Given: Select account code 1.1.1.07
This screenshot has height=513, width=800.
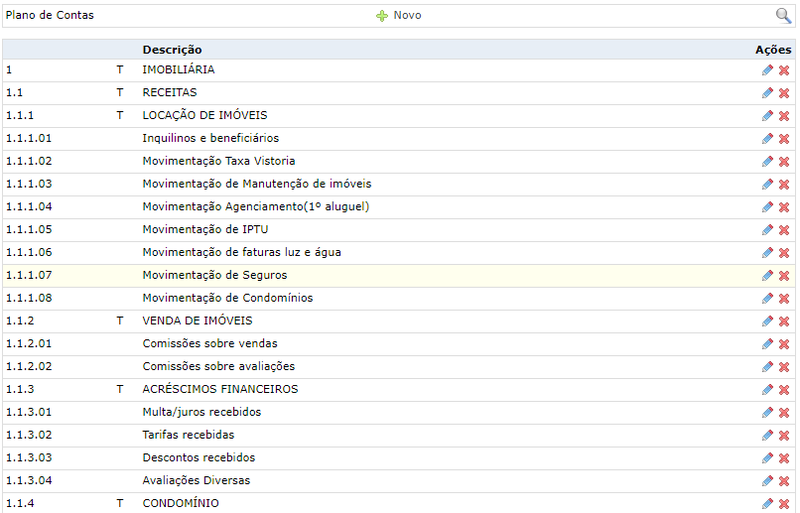Looking at the screenshot, I should coord(29,275).
